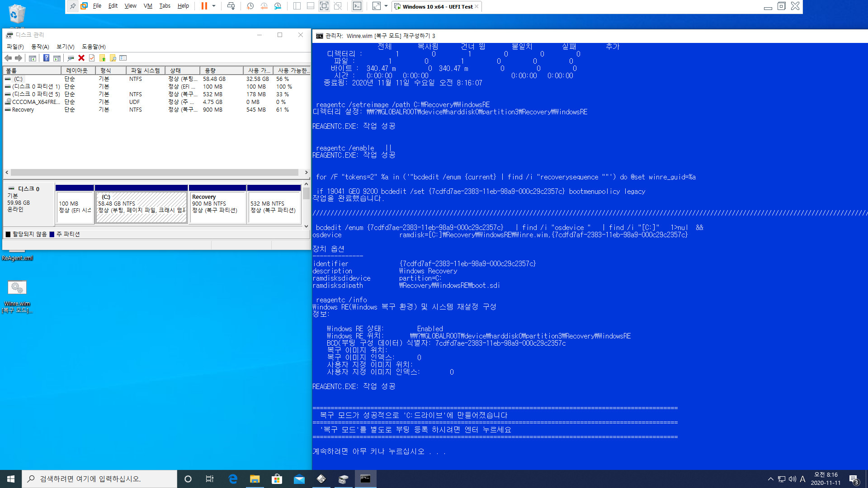Close the Windows 10 x64 - UEFI Test tab
The width and height of the screenshot is (868, 488).
click(x=476, y=6)
